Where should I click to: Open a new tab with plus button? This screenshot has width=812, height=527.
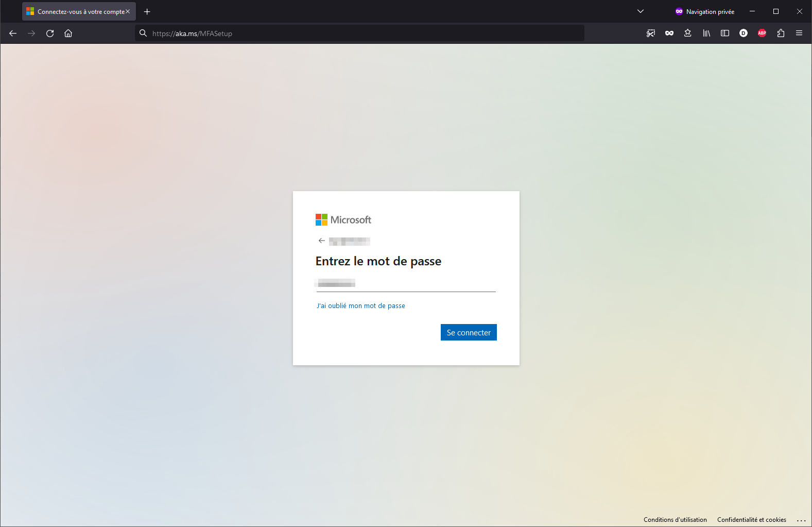pos(147,11)
